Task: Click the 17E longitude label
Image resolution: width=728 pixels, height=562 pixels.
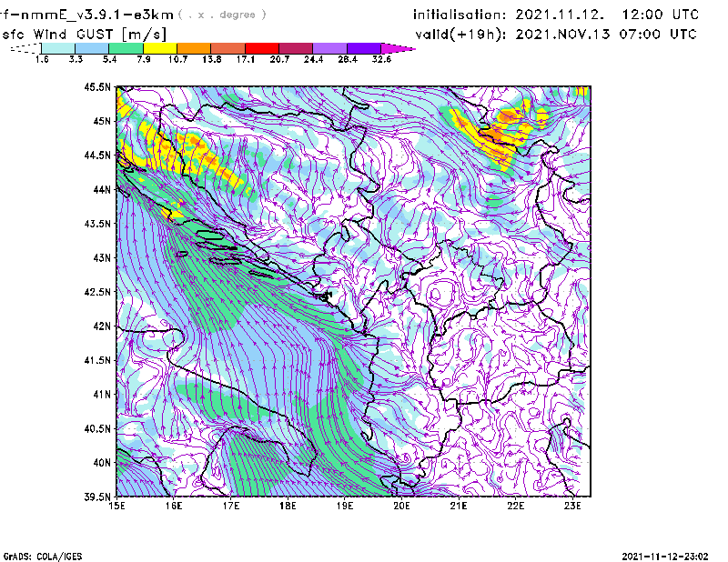Action: coord(231,506)
